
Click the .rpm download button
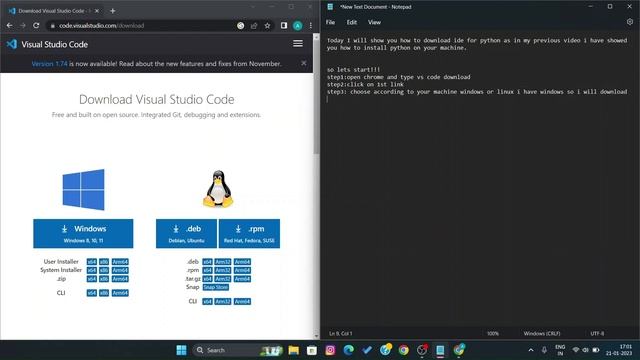tap(249, 233)
